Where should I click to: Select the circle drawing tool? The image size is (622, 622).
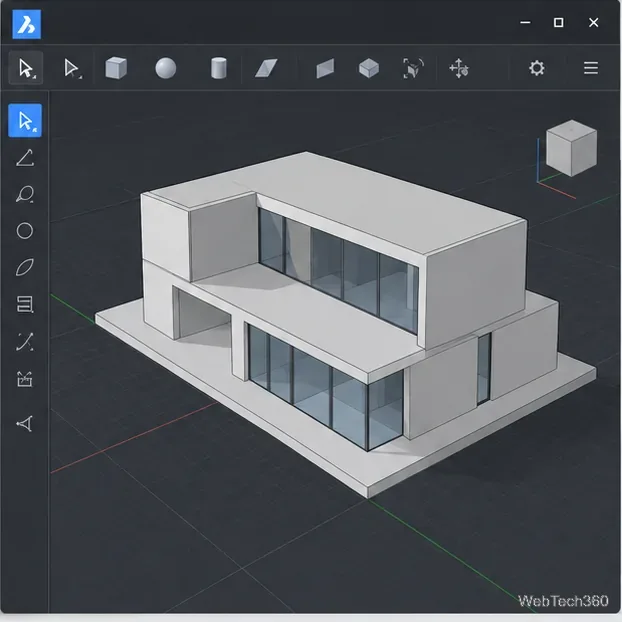(x=25, y=230)
